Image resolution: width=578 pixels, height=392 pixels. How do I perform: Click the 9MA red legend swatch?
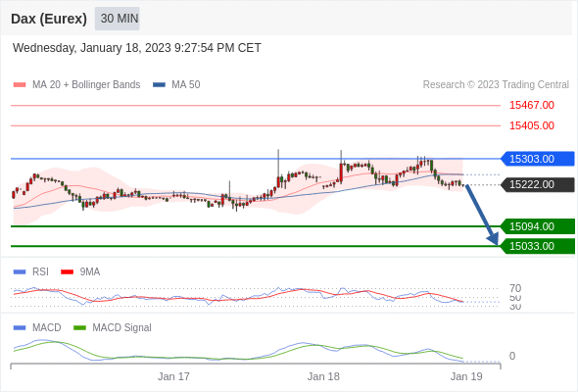[x=67, y=272]
